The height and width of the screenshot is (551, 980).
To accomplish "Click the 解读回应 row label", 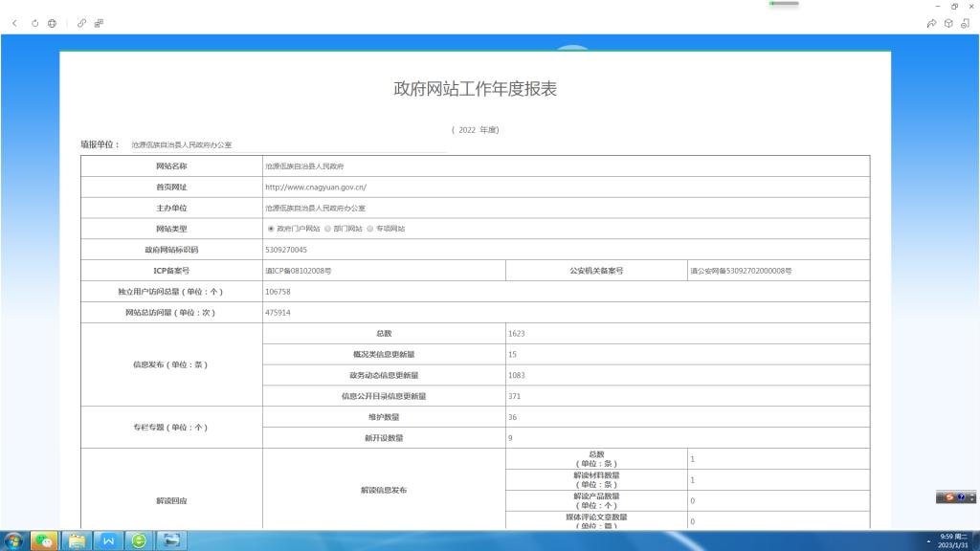I will (171, 501).
